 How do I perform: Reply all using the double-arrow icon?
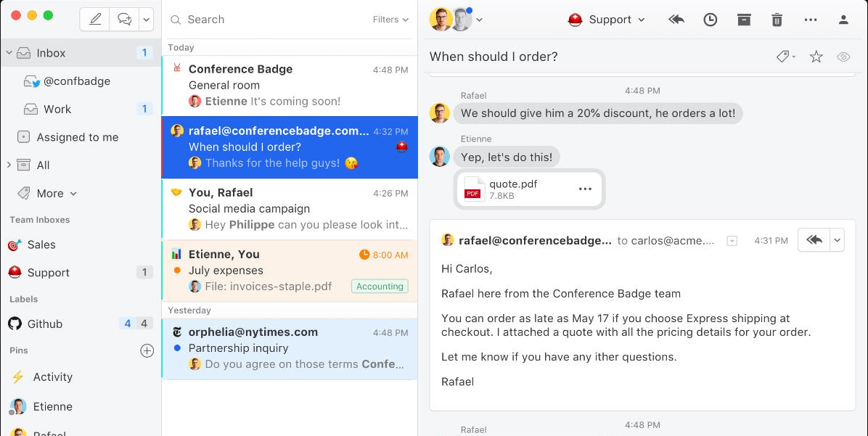pyautogui.click(x=676, y=20)
